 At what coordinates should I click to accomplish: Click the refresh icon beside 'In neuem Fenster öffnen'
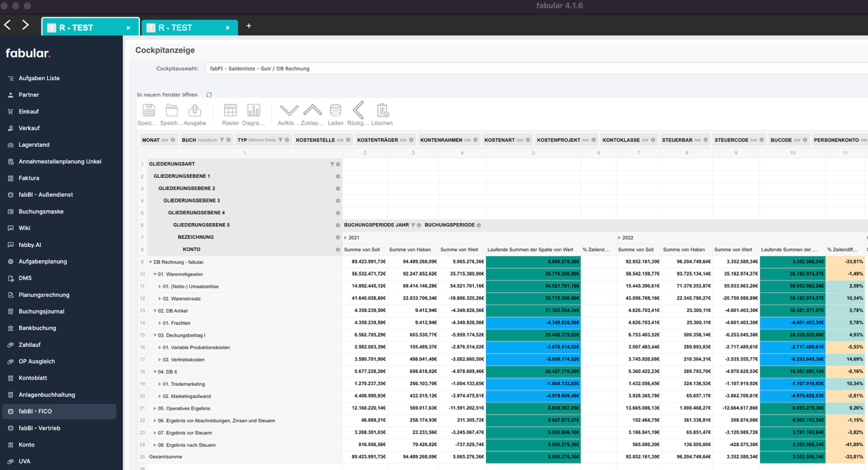(209, 95)
